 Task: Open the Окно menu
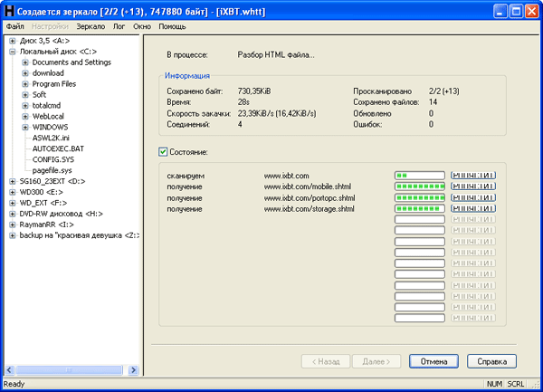click(x=142, y=26)
